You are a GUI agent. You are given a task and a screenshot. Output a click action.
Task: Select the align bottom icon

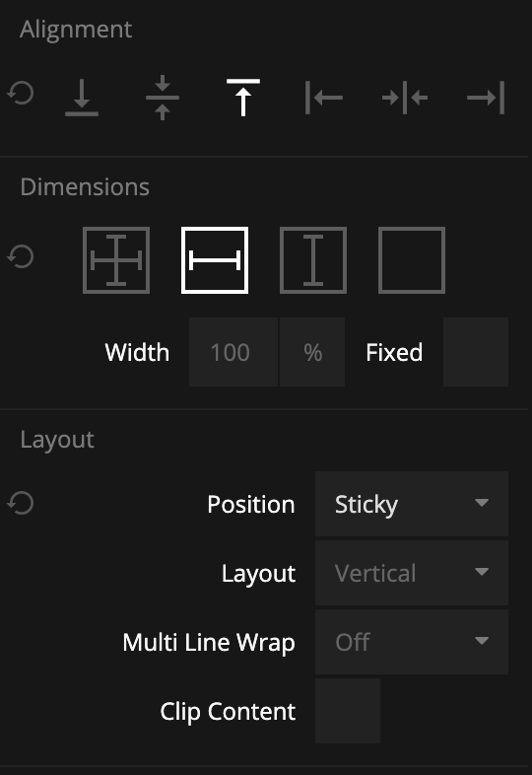tap(82, 98)
